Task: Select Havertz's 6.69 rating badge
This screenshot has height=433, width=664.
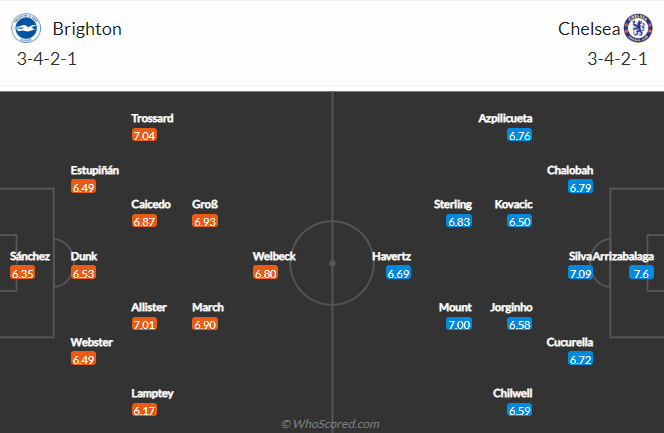Action: click(x=398, y=273)
